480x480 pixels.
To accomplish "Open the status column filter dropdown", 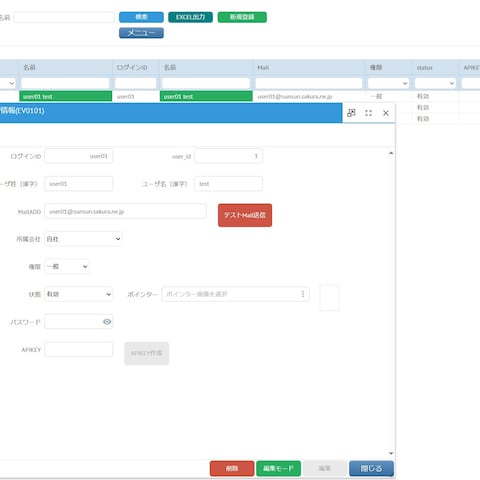I will pos(435,83).
